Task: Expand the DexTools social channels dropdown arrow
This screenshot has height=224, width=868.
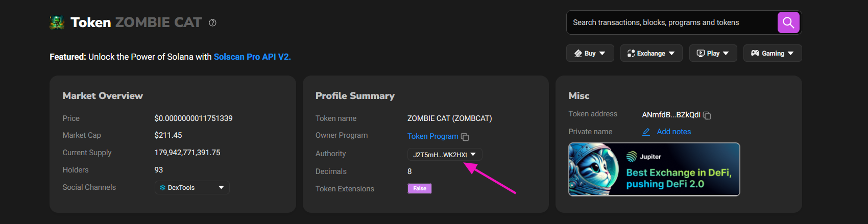Action: [x=221, y=188]
